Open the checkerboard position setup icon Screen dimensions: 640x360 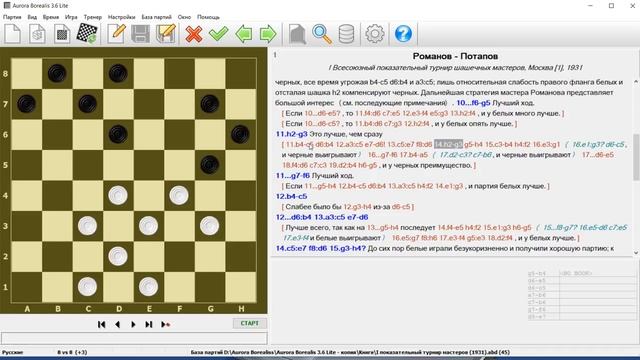click(87, 34)
